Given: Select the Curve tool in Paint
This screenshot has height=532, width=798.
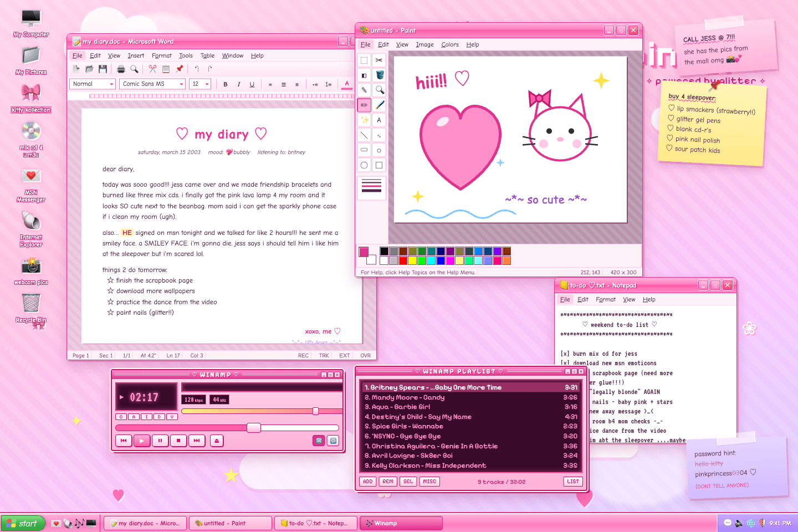Looking at the screenshot, I should (x=379, y=135).
